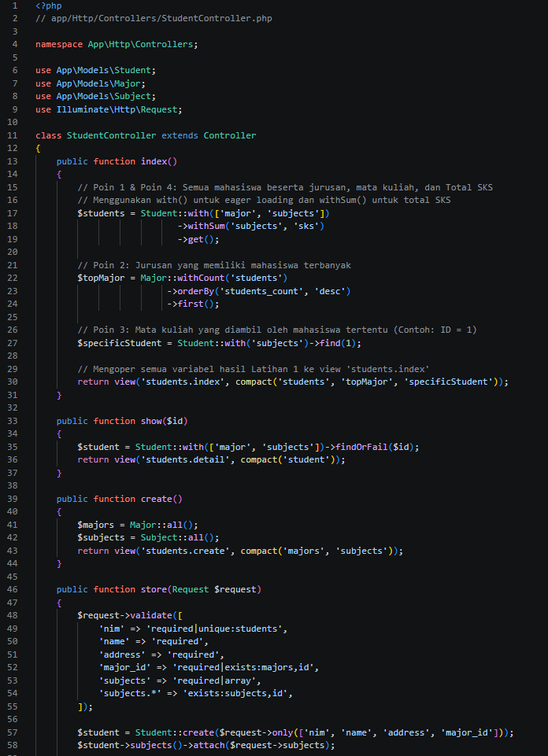Click the $topMajor = Major::withCount line
548x756 pixels.
183,278
